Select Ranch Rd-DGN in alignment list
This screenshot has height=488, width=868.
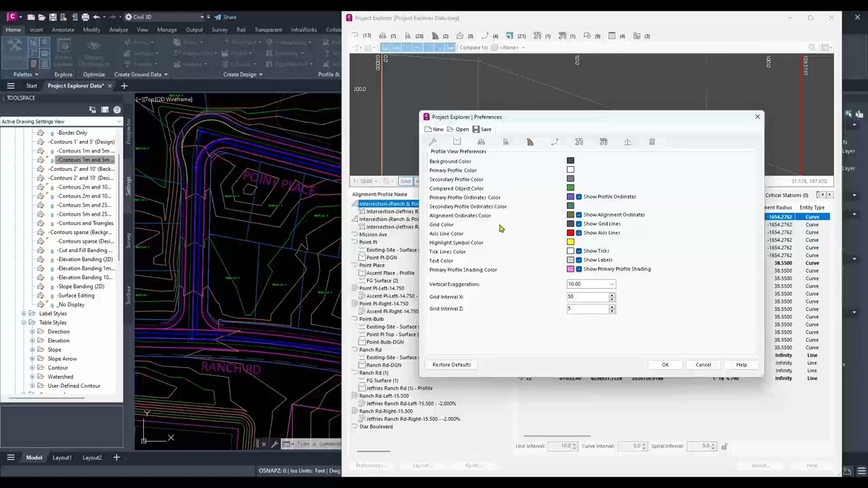(x=384, y=365)
